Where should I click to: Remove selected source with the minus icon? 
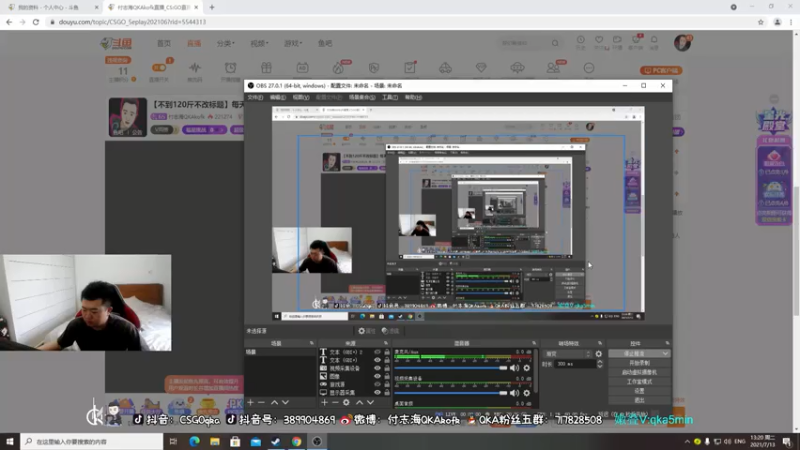coord(335,403)
